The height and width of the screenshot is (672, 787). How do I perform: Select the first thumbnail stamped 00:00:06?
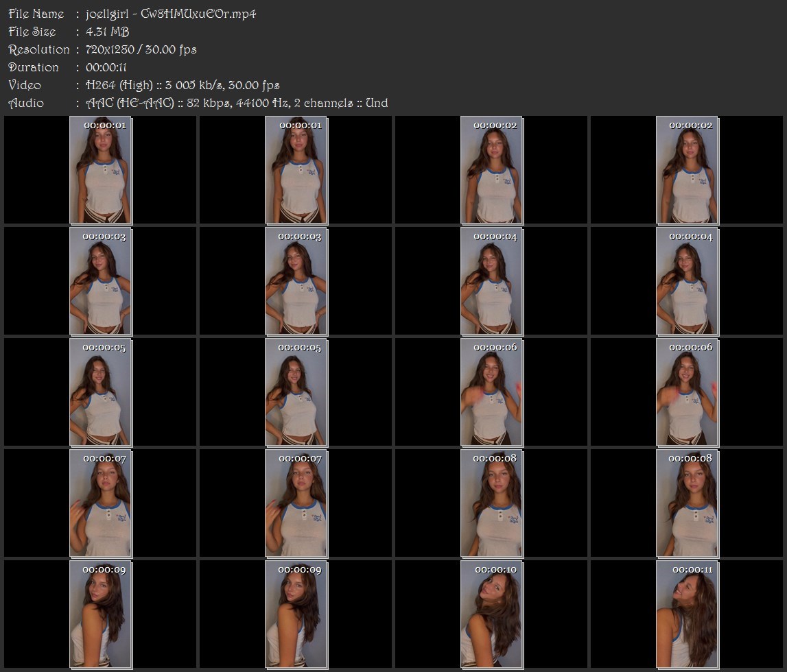pyautogui.click(x=492, y=392)
